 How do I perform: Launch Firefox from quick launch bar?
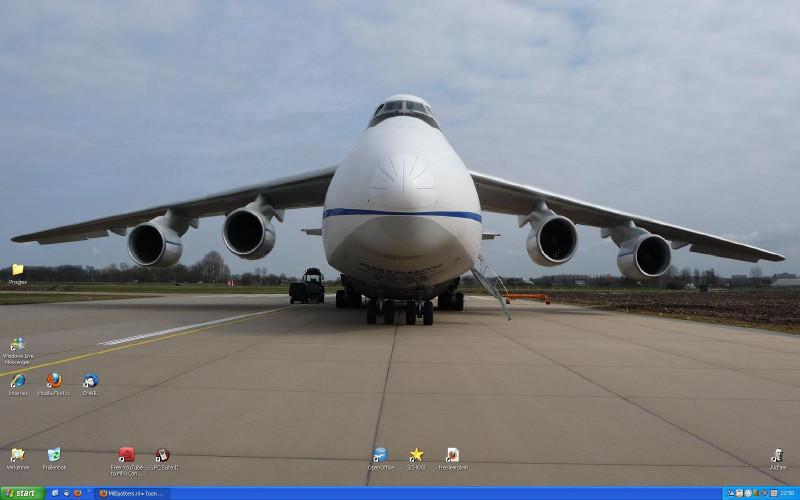coord(78,493)
